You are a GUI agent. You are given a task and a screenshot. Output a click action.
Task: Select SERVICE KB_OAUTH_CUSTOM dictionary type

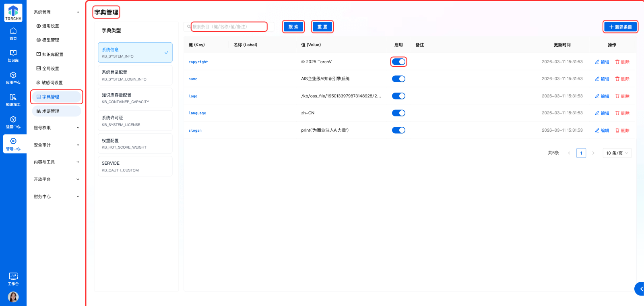(x=135, y=166)
